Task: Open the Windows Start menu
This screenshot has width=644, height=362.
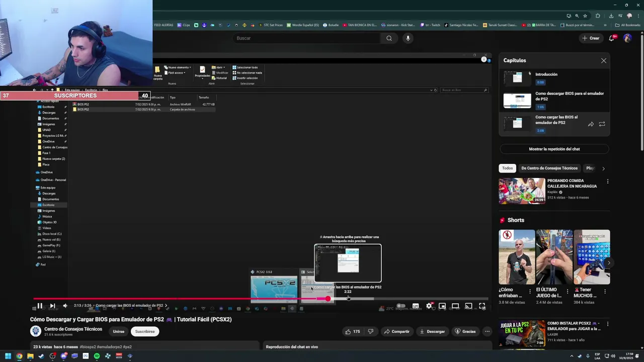Action: tap(8, 356)
